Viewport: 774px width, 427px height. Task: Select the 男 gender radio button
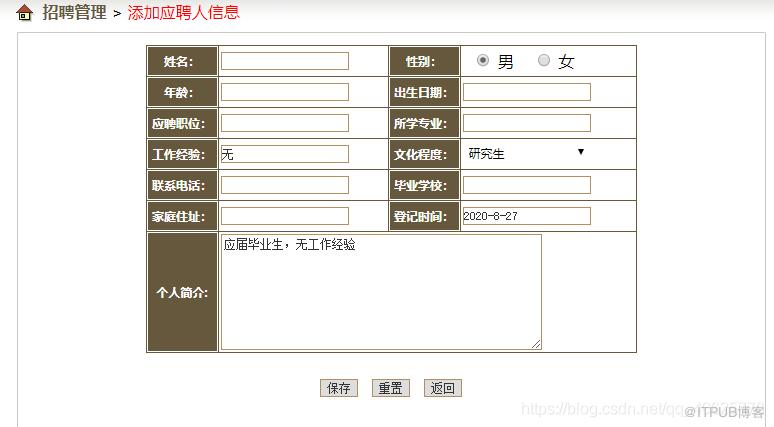[483, 60]
